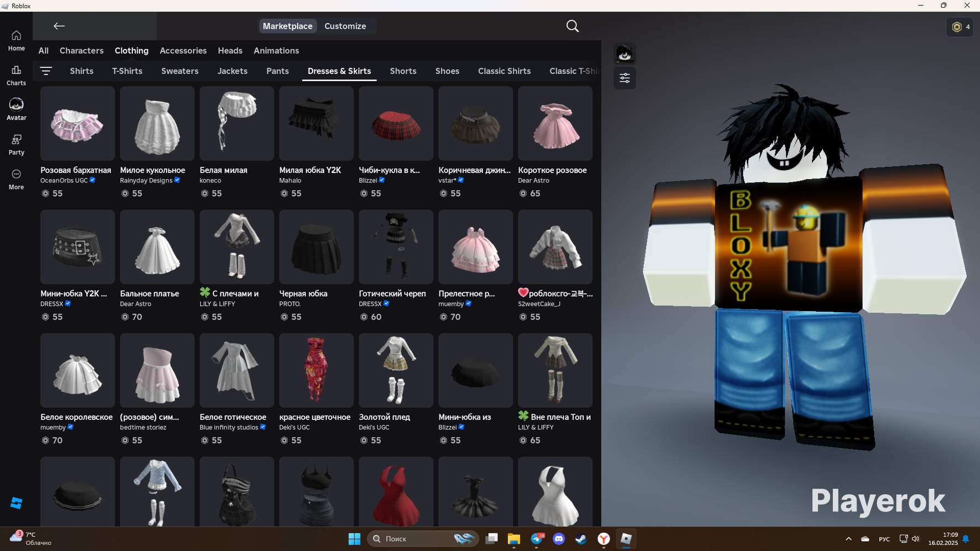This screenshot has height=551, width=980.
Task: Go to Home in the sidebar
Action: tap(16, 41)
